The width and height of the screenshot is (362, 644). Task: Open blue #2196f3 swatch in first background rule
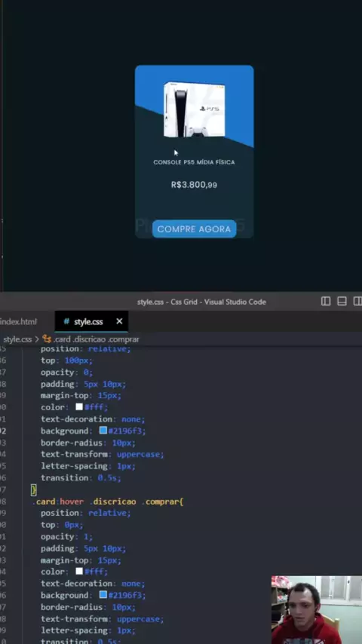point(103,431)
